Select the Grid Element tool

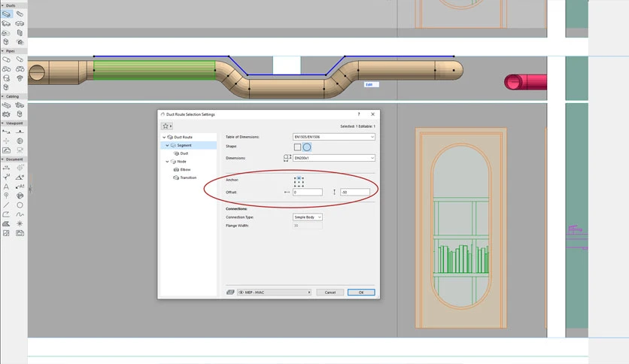(x=6, y=196)
